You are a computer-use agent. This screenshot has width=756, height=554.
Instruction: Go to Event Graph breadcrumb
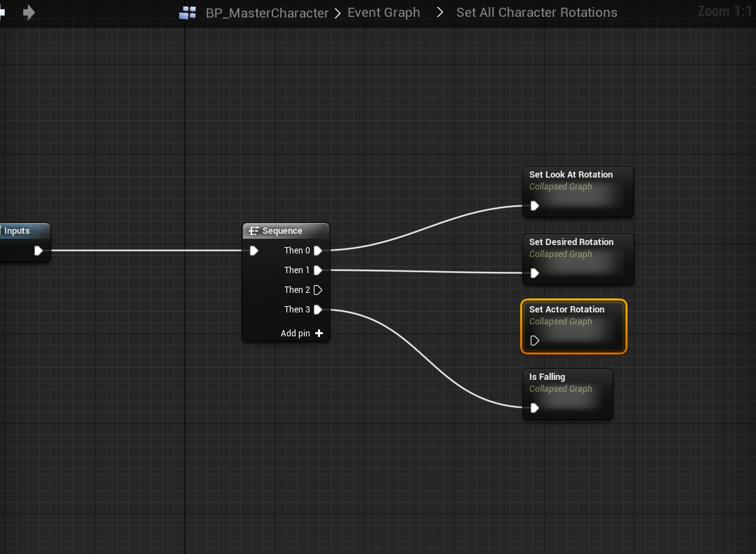tap(383, 13)
